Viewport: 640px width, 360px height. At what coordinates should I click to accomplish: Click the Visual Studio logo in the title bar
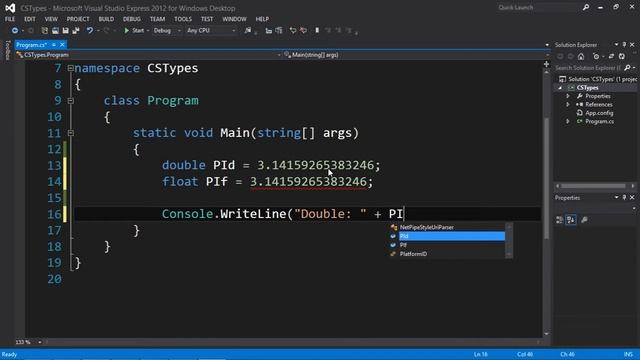click(x=10, y=8)
